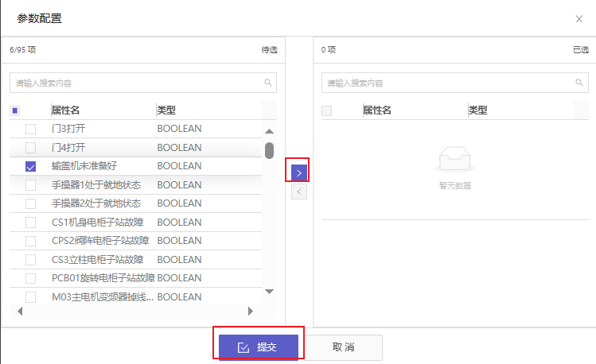
Task: Click the 属性名 column header in right list
Action: pyautogui.click(x=377, y=110)
